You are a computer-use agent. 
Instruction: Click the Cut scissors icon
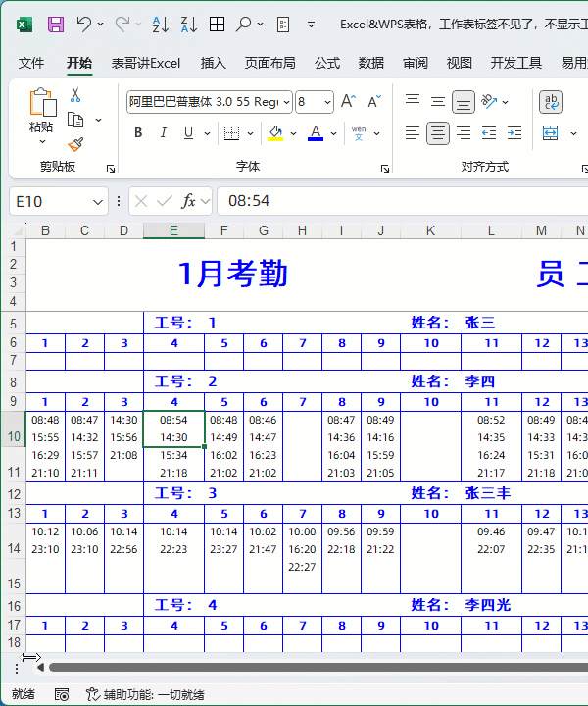click(75, 95)
